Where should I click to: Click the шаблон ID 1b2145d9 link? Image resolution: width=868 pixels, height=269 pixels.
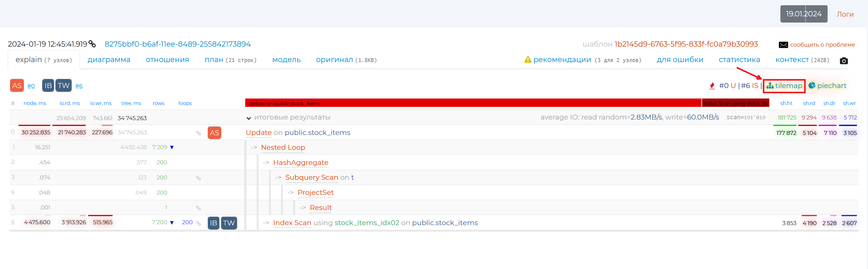(x=686, y=44)
